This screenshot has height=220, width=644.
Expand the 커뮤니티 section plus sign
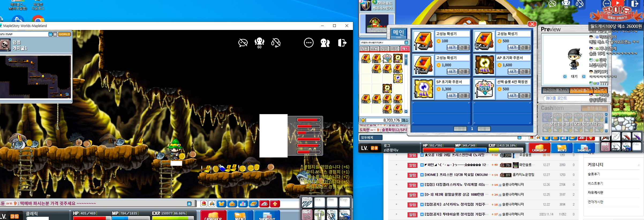[x=638, y=165]
